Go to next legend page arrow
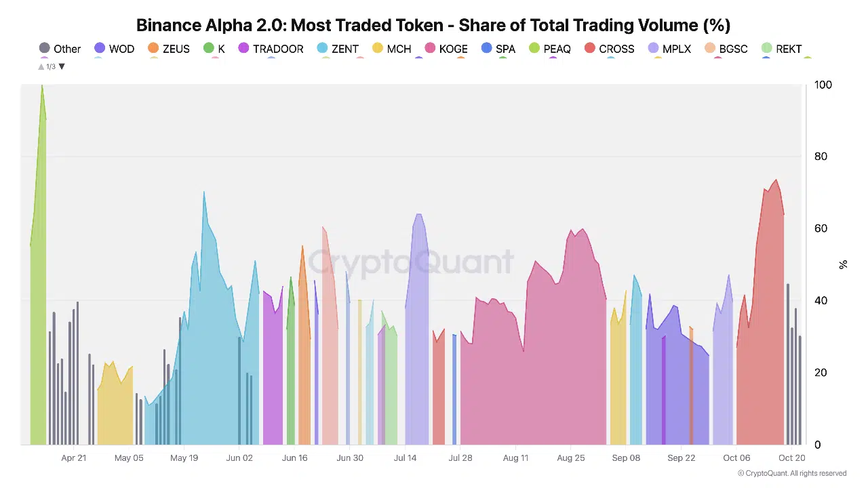The image size is (868, 488). coord(62,66)
